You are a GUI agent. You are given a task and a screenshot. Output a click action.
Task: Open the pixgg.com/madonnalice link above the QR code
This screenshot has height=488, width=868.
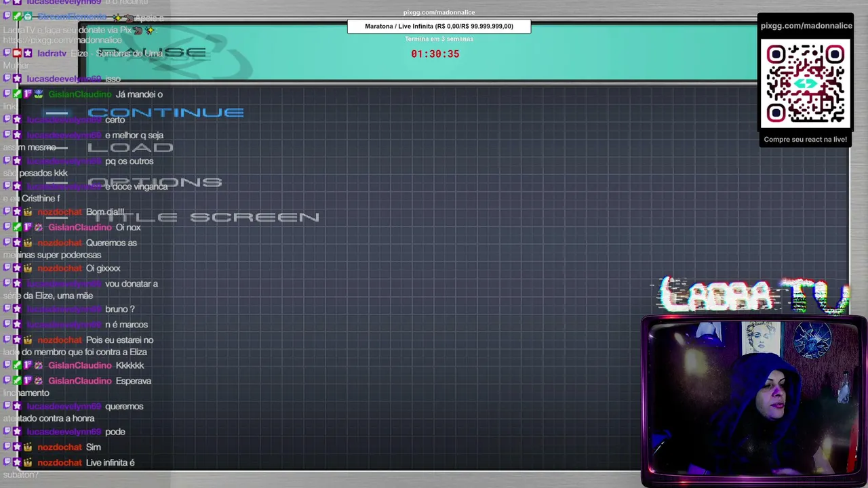point(806,26)
